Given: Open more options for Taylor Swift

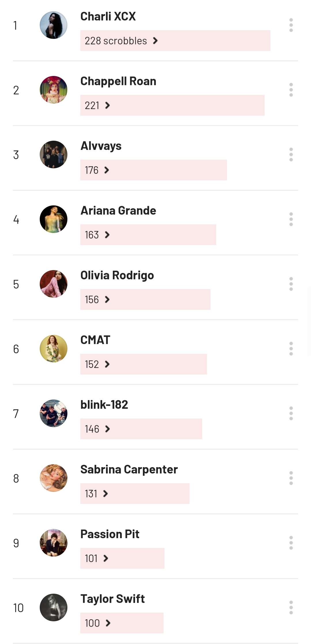Looking at the screenshot, I should tap(291, 607).
